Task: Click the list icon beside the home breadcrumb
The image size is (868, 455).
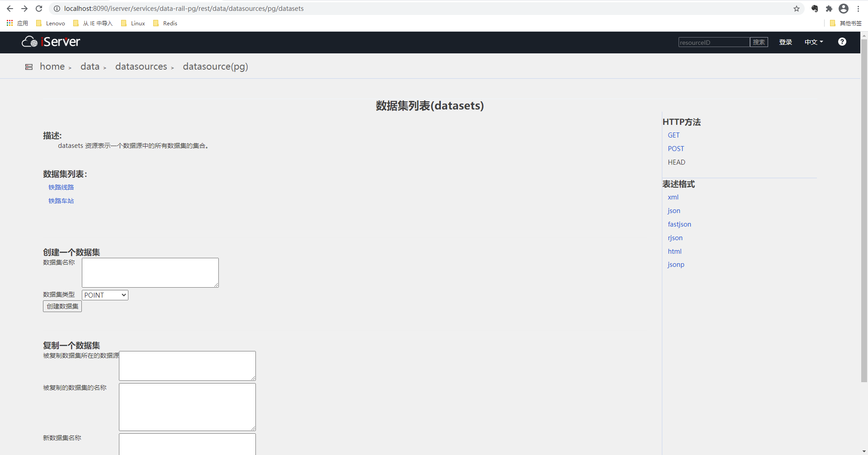Action: coord(28,66)
